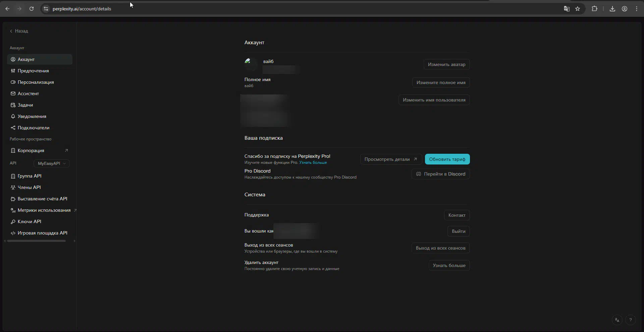Click the sidebar horizontal scrollbar

(x=36, y=241)
